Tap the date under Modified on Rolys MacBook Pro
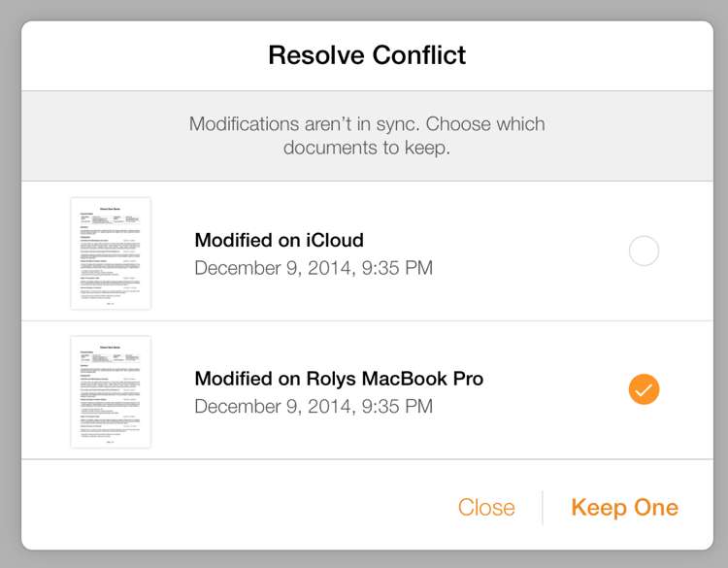Image resolution: width=728 pixels, height=568 pixels. click(x=314, y=406)
